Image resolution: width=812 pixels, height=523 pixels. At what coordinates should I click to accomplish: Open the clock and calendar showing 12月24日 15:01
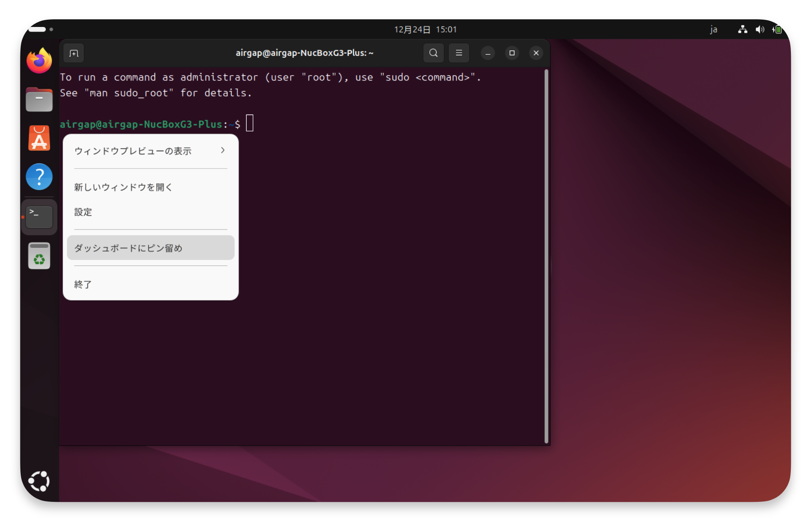tap(425, 30)
